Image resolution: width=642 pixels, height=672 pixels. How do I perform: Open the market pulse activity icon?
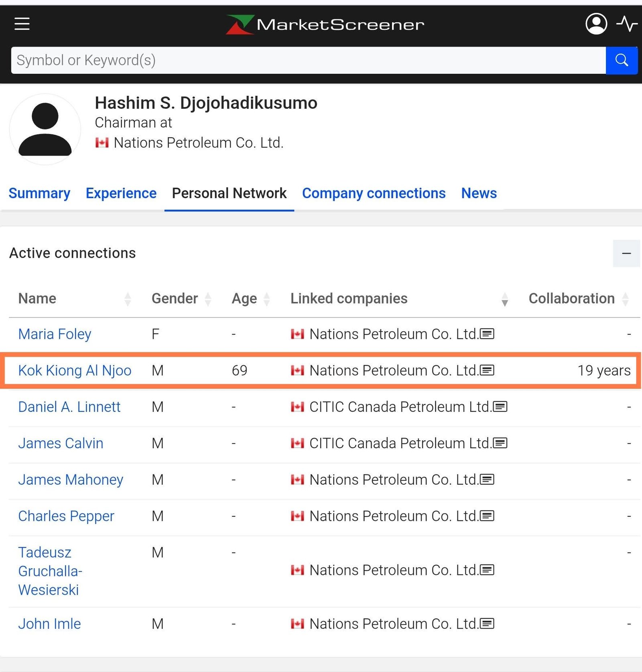(x=626, y=24)
